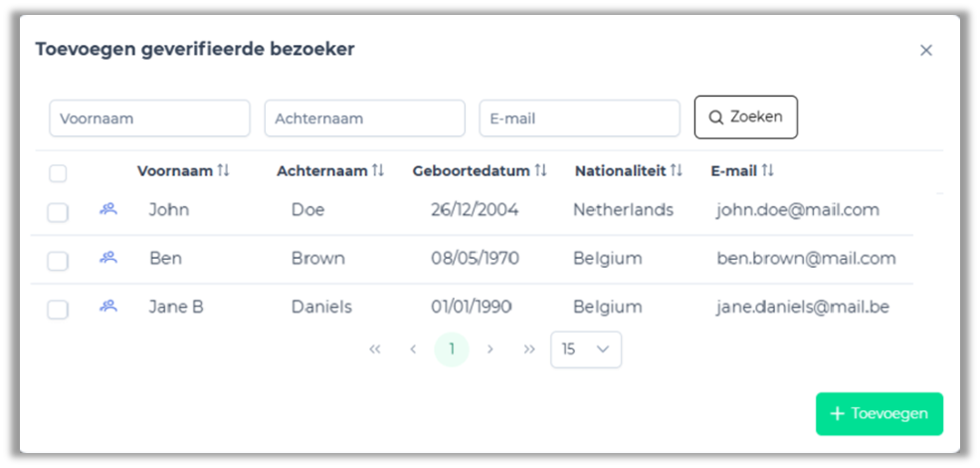Check the Jane B Daniels row
The width and height of the screenshot is (980, 468).
point(58,310)
